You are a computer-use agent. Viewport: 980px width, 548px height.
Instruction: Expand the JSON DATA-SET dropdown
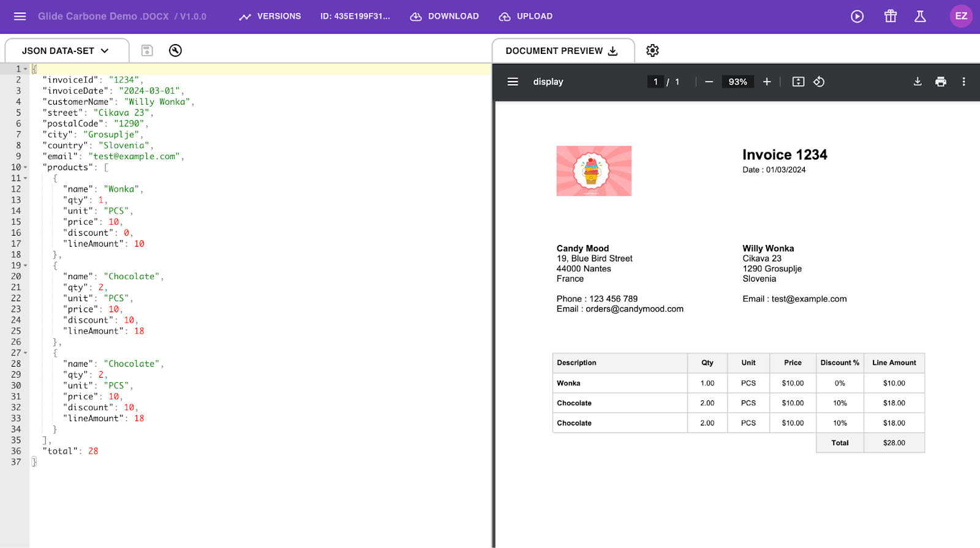pyautogui.click(x=66, y=51)
